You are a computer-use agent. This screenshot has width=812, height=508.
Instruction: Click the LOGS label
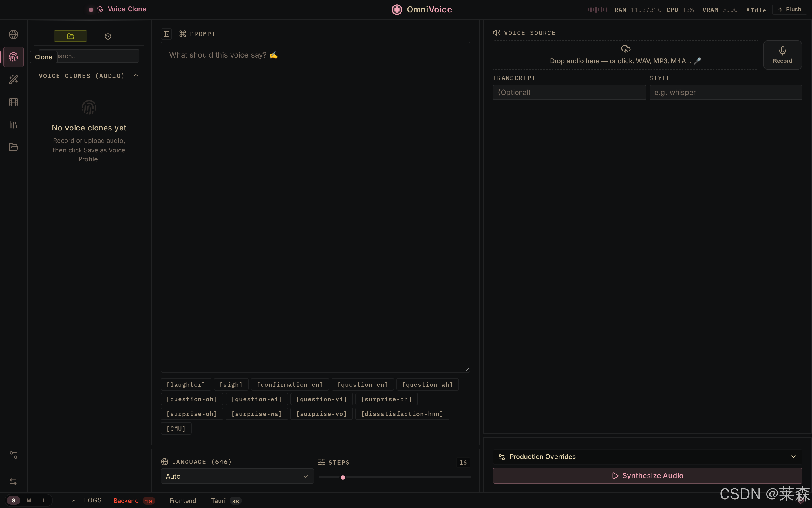coord(92,500)
